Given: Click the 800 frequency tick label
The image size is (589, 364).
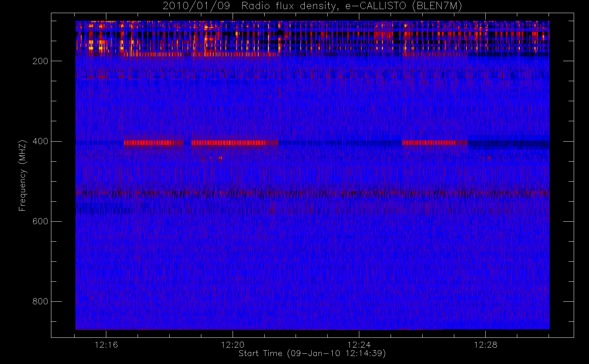Looking at the screenshot, I should tap(40, 301).
